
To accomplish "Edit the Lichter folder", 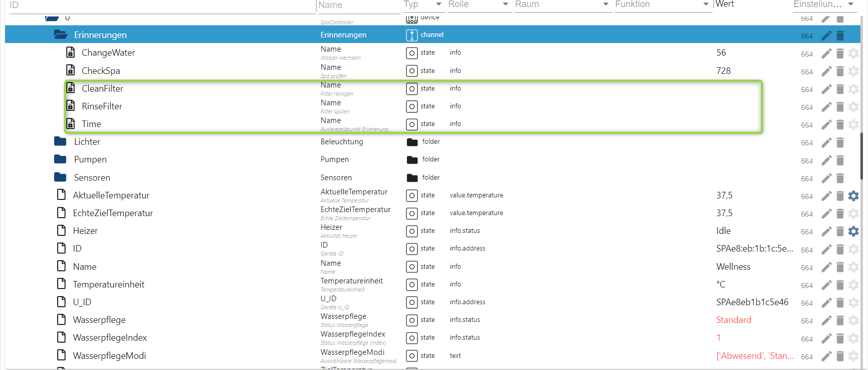I will click(826, 143).
